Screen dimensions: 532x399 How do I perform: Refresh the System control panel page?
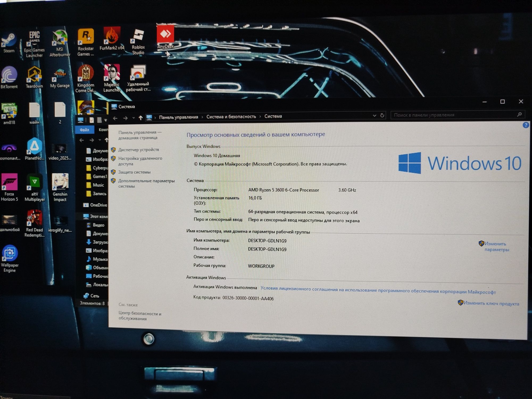pos(382,115)
